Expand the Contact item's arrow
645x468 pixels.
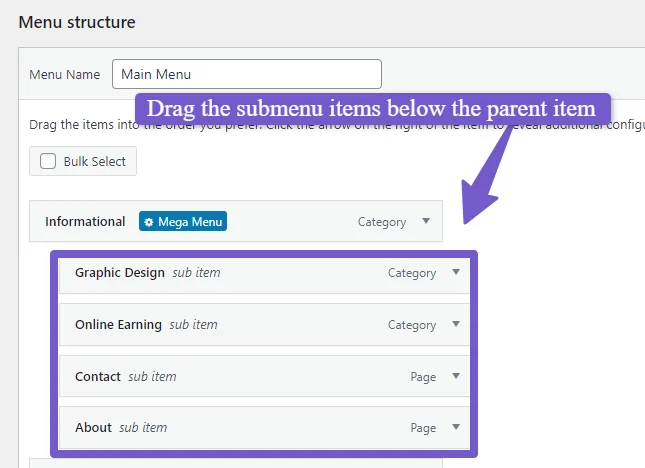click(x=456, y=376)
